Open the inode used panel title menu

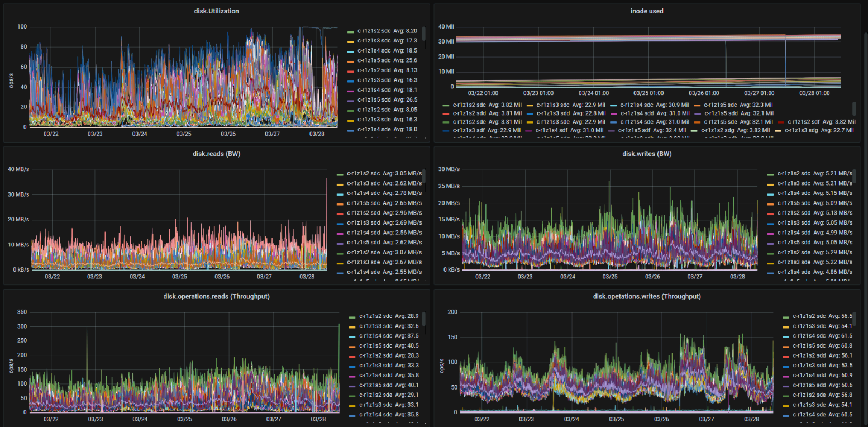click(648, 11)
